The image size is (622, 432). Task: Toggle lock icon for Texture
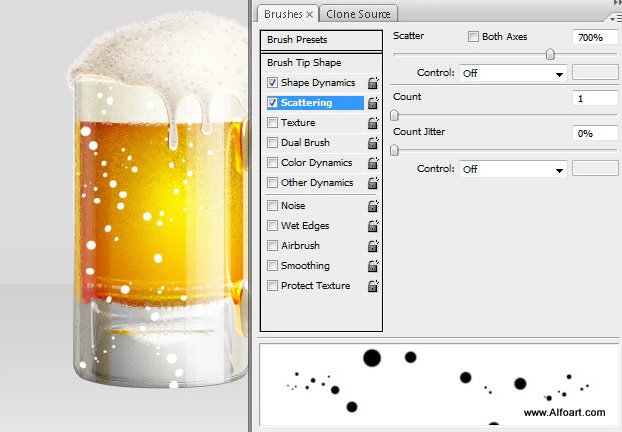[372, 123]
